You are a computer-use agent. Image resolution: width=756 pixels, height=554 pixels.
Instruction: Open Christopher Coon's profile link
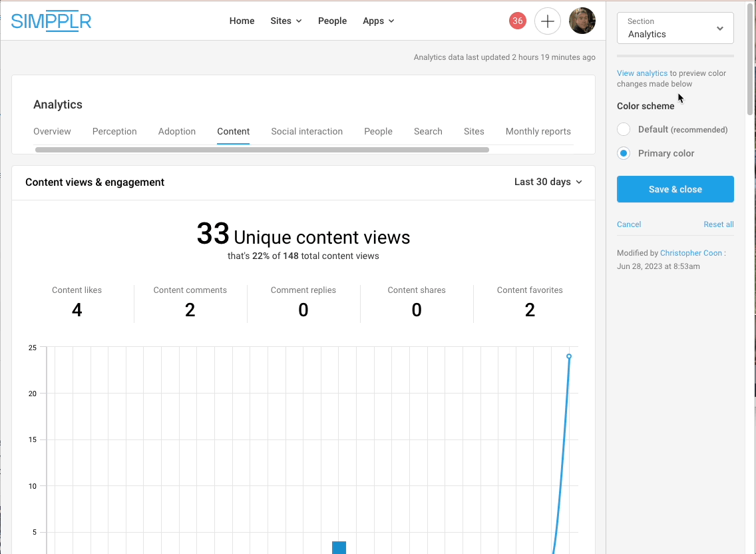691,252
